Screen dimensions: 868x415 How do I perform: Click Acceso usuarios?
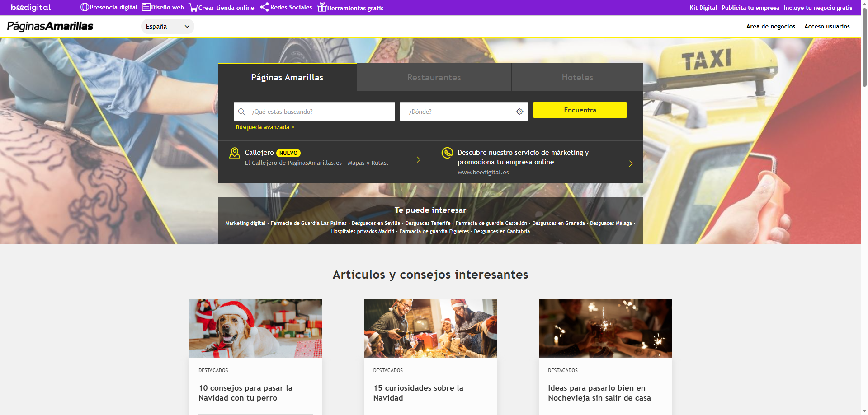(x=826, y=26)
